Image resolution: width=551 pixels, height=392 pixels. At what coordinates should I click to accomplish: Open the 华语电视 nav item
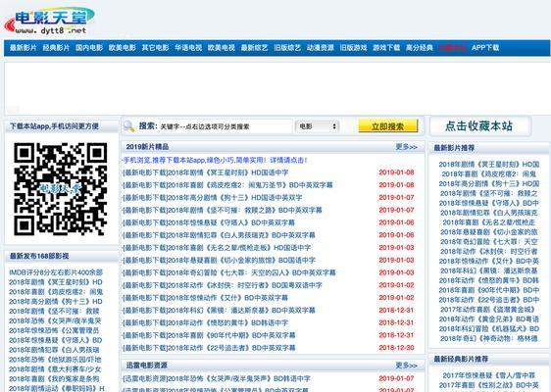pos(188,48)
